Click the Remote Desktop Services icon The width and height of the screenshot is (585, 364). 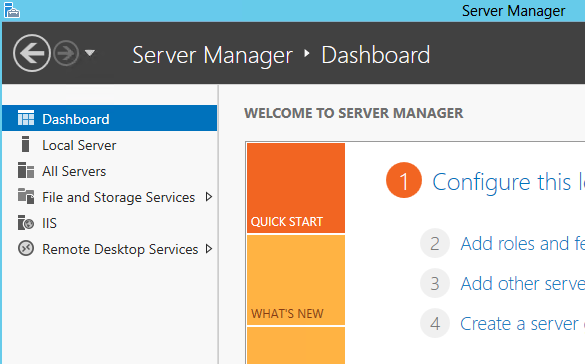tap(26, 248)
